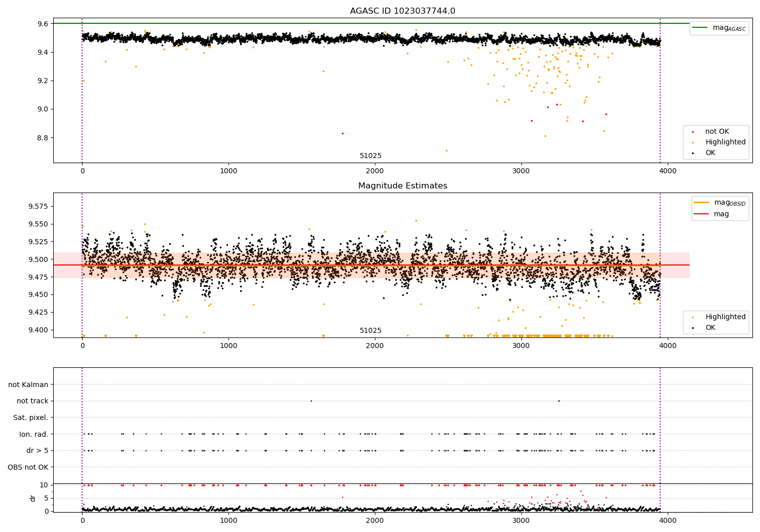Click y-axis tick '9.425'

coord(37,312)
